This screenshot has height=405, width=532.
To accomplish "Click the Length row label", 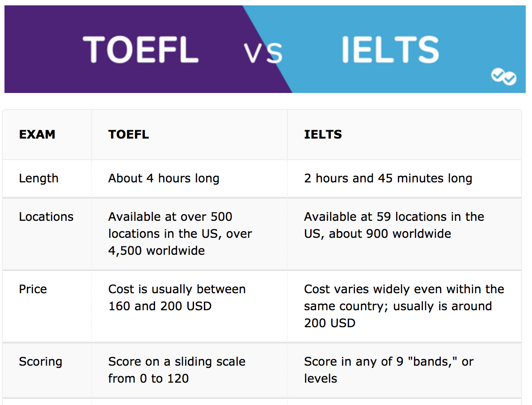I will [39, 178].
